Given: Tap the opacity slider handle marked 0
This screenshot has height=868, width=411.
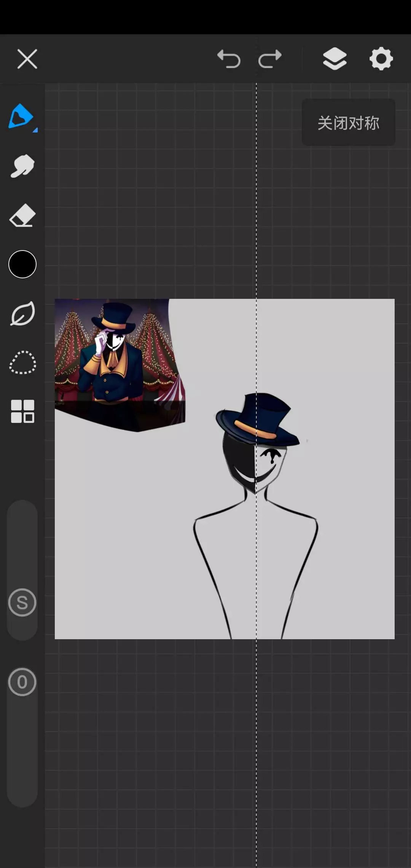Looking at the screenshot, I should [22, 682].
